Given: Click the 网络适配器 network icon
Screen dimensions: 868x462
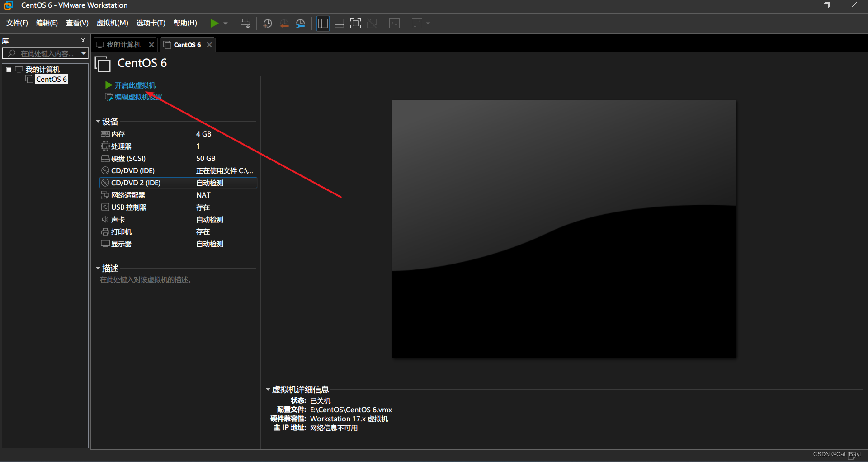Looking at the screenshot, I should tap(105, 195).
